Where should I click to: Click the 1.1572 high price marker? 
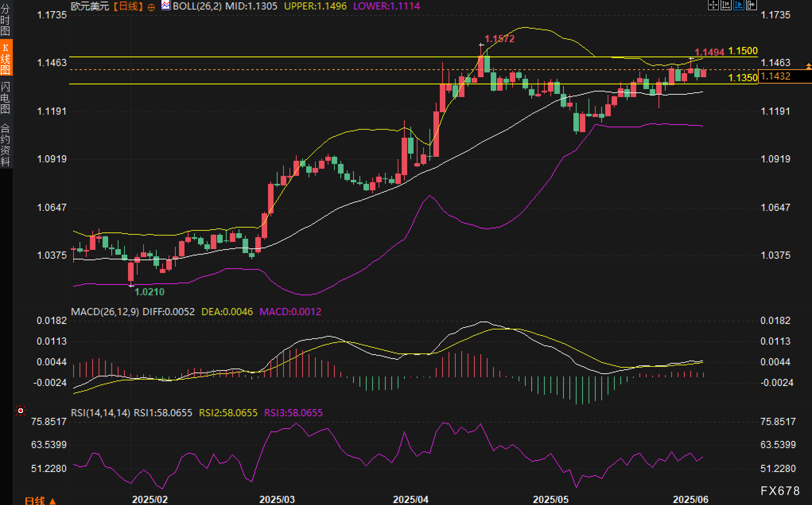499,39
